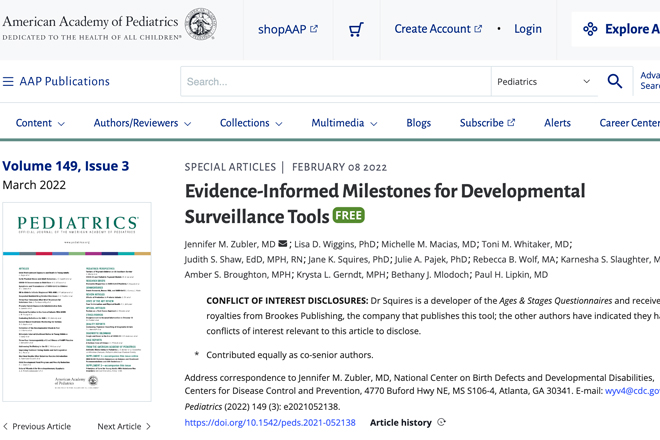Click the shopAAP link
Image resolution: width=660 pixels, height=440 pixels.
287,29
